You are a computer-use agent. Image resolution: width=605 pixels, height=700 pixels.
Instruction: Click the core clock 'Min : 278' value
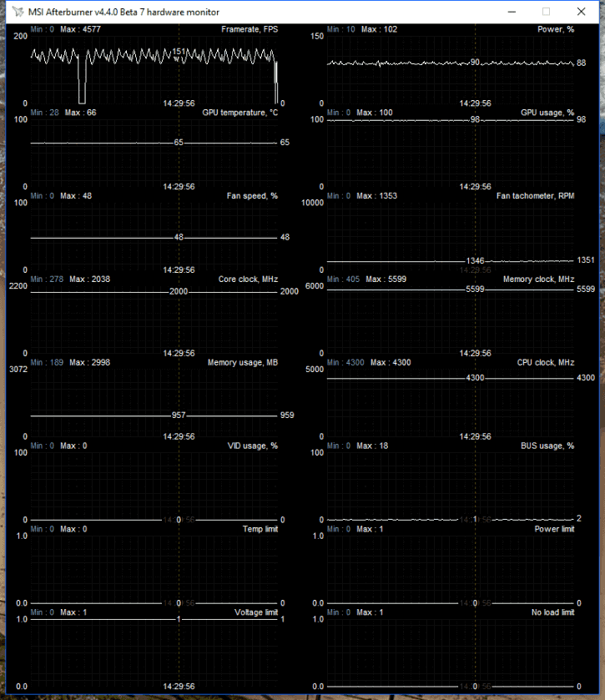[x=47, y=279]
